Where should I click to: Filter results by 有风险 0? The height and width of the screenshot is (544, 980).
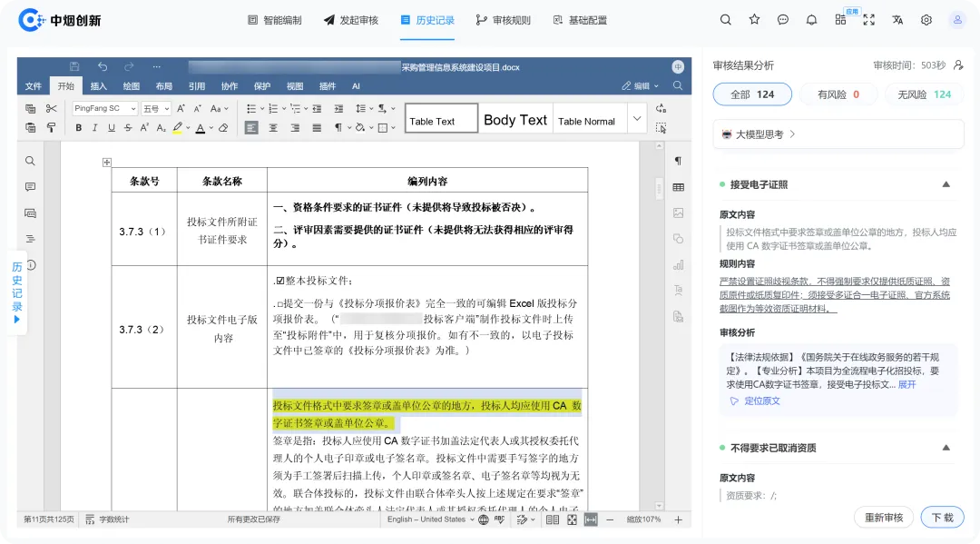838,94
